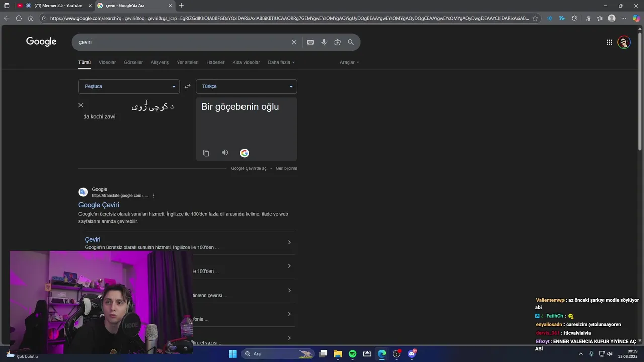
Task: Open Spotify from the taskbar
Action: click(353, 354)
